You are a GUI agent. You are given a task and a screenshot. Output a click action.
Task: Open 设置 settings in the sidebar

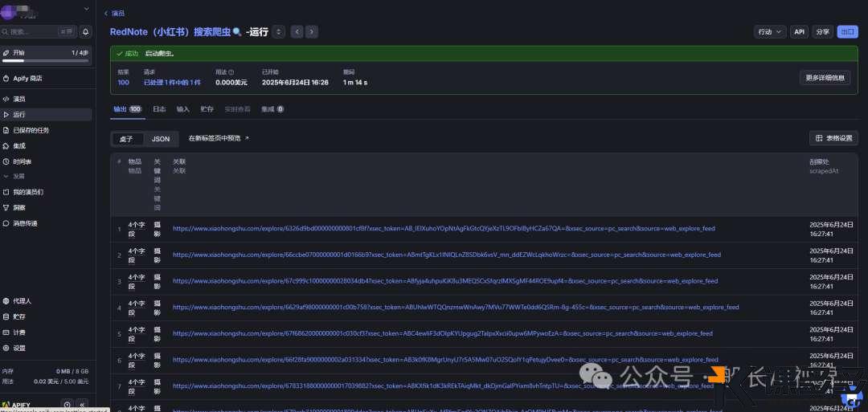19,348
